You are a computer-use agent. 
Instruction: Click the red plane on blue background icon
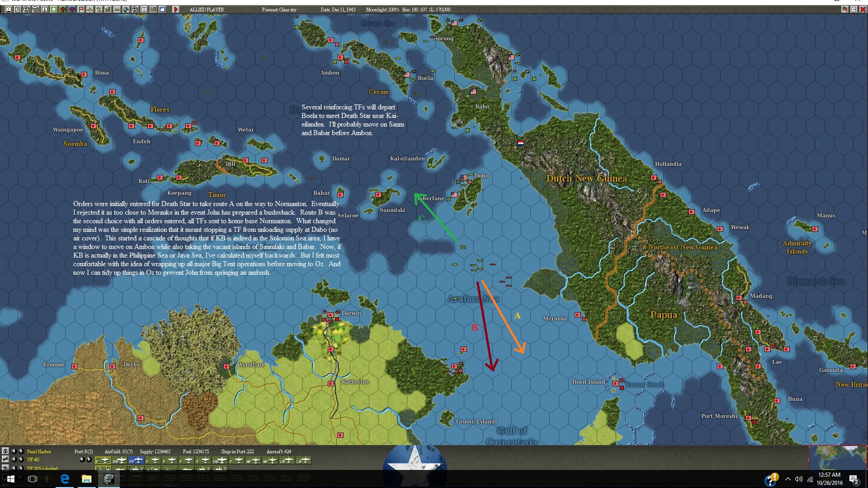click(71, 9)
